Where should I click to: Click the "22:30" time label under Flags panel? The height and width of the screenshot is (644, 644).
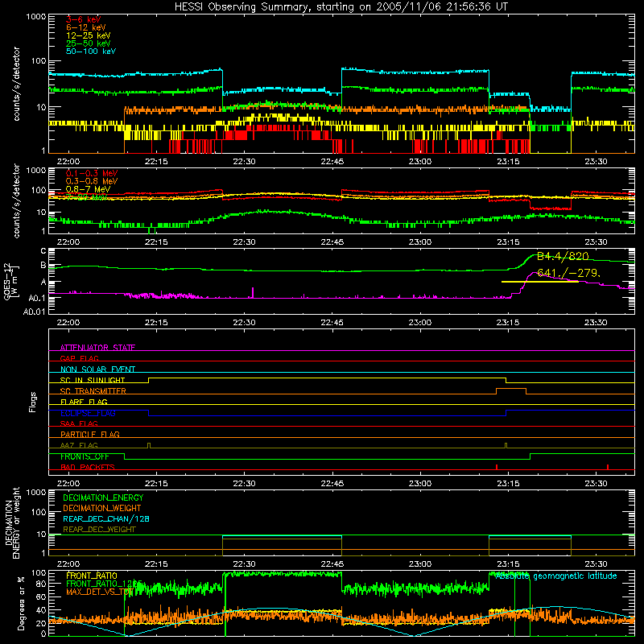click(x=244, y=483)
